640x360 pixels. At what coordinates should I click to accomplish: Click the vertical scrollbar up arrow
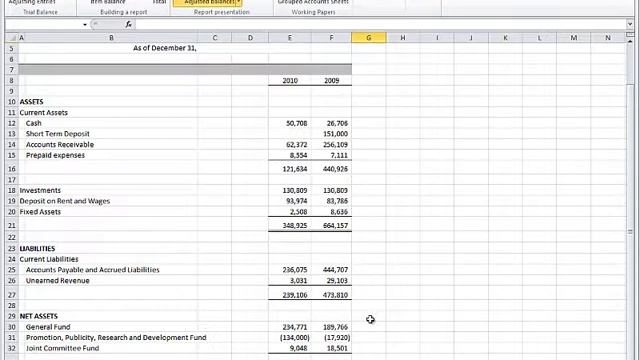[x=630, y=41]
